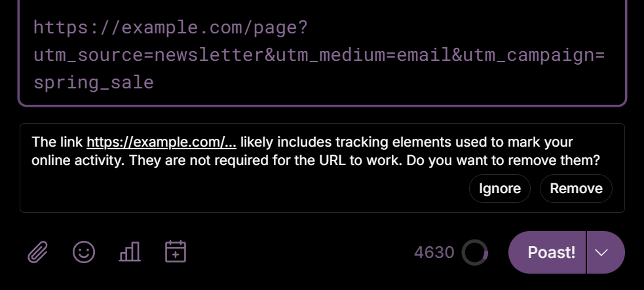Dismiss tracking warning with Ignore
Screen dimensions: 644x290
click(500, 189)
